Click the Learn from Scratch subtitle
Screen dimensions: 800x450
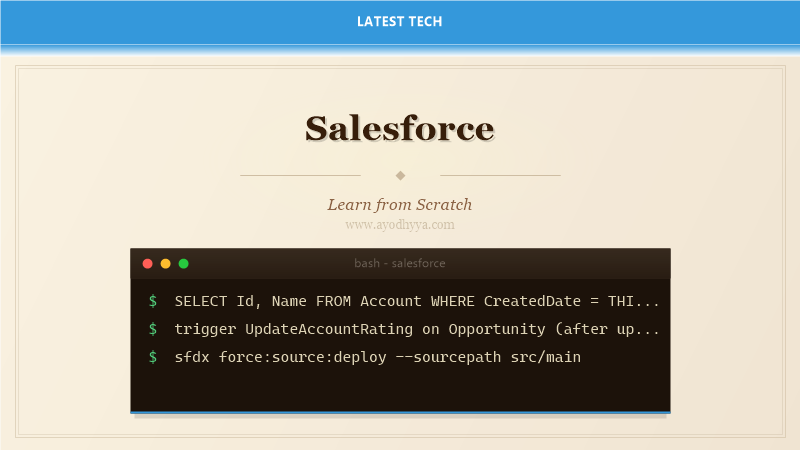(x=399, y=205)
